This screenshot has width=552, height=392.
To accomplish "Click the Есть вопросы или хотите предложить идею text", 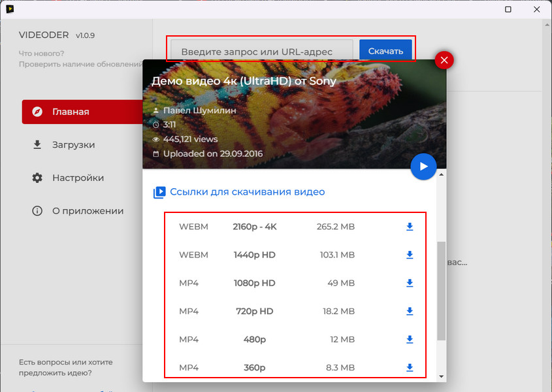I will 66,367.
